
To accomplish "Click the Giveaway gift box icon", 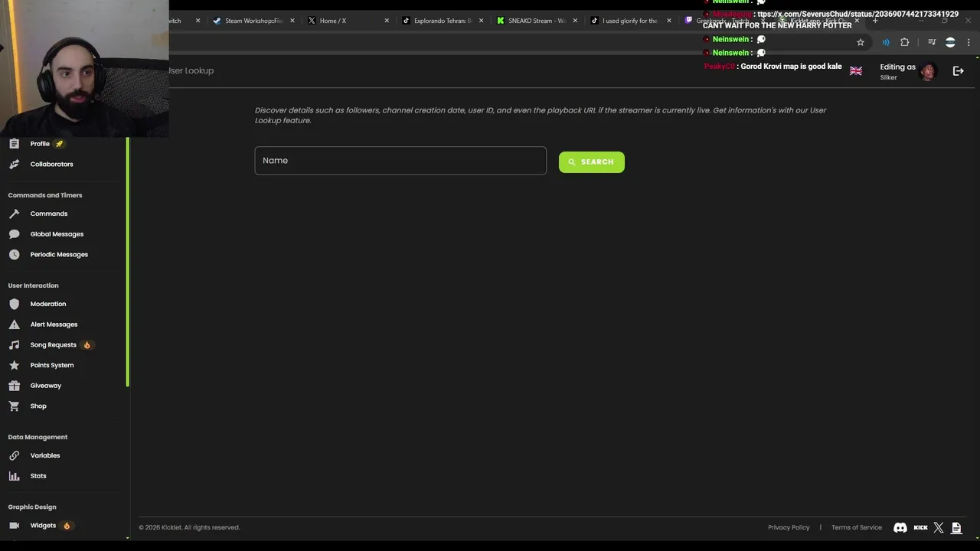I will [14, 386].
